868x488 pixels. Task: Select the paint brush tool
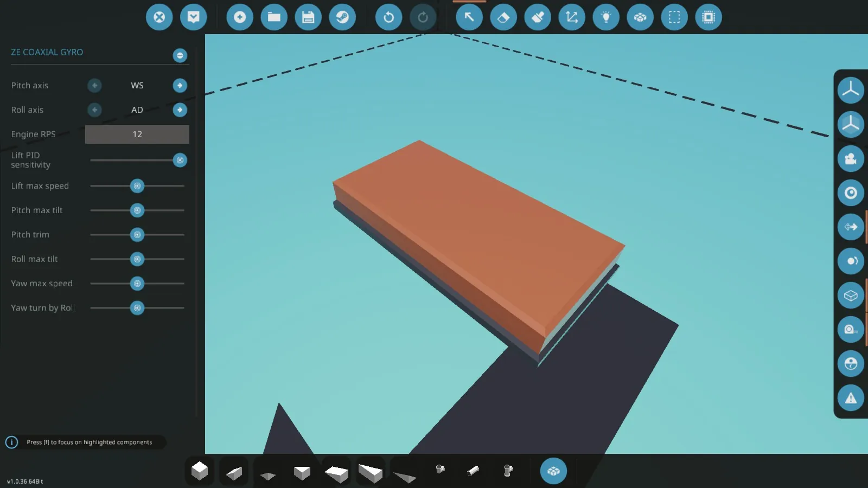click(x=538, y=17)
